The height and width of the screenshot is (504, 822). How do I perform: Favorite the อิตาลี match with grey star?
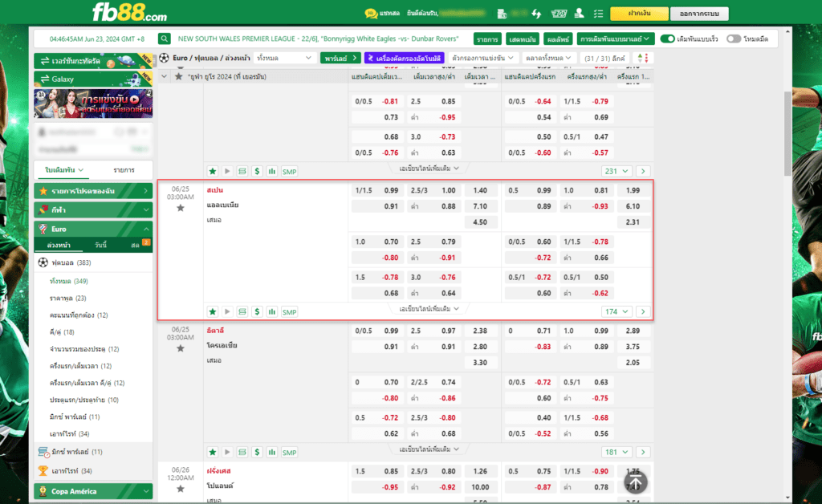181,348
